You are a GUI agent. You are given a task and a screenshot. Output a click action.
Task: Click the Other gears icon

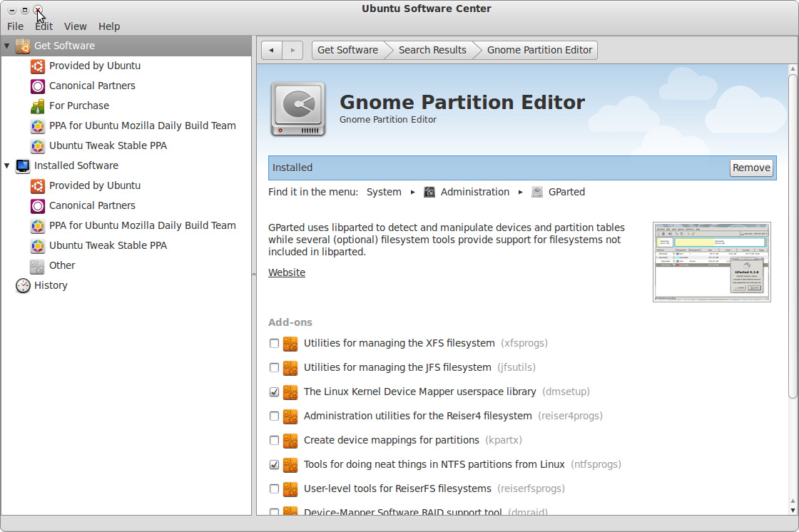[38, 265]
